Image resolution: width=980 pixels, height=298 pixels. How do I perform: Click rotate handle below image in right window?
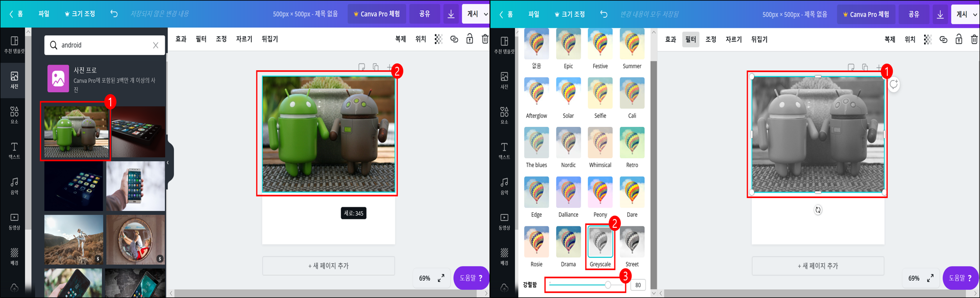pos(818,210)
